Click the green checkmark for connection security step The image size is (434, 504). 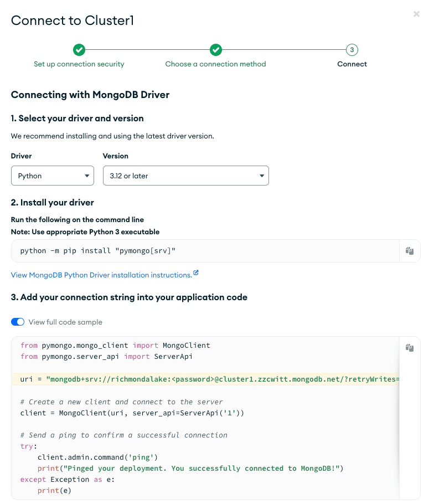click(79, 50)
